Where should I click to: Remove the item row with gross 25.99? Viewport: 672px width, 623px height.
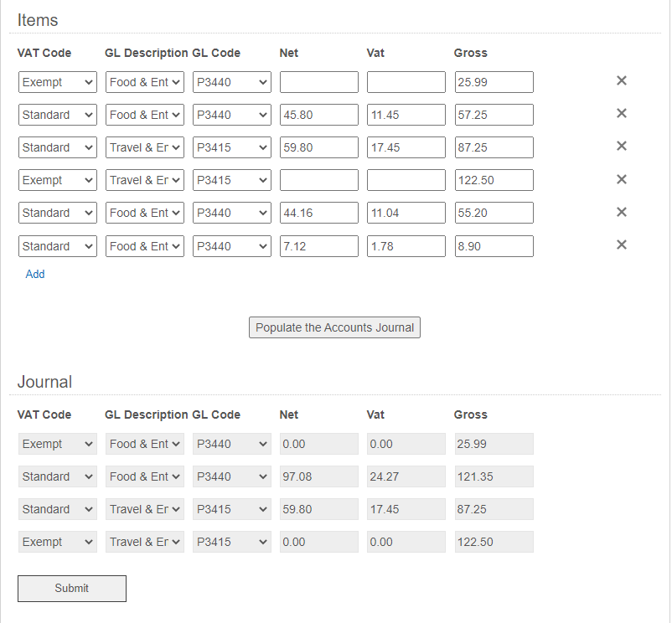[622, 80]
